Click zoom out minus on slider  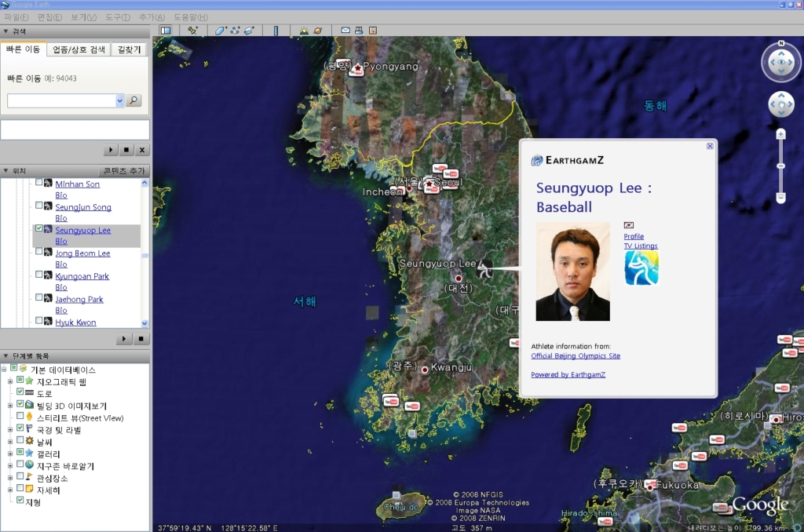point(780,197)
